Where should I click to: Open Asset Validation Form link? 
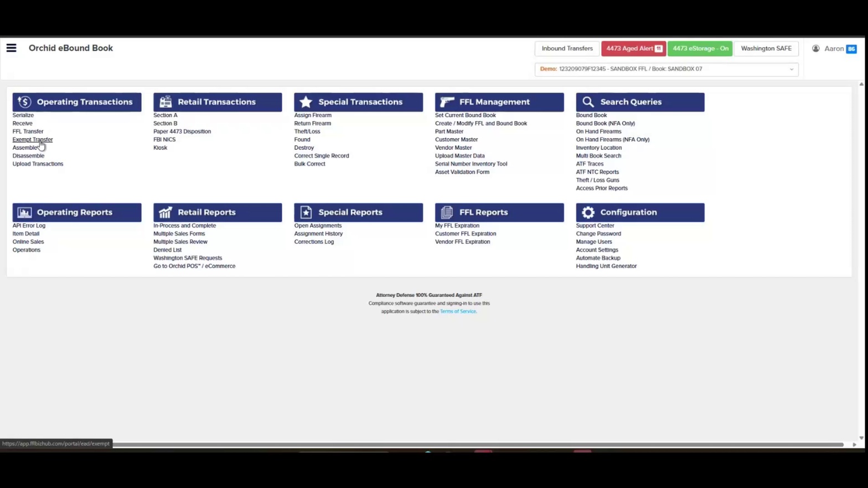462,172
